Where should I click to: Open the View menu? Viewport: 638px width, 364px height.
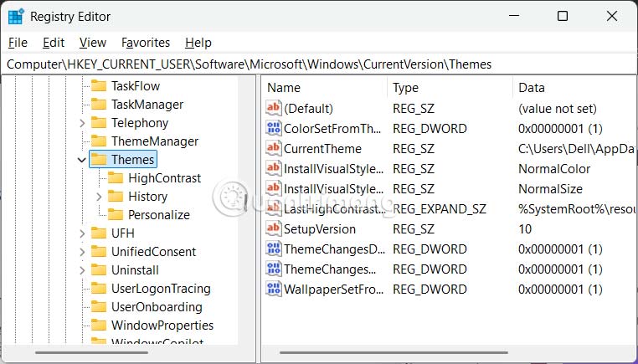click(x=93, y=43)
